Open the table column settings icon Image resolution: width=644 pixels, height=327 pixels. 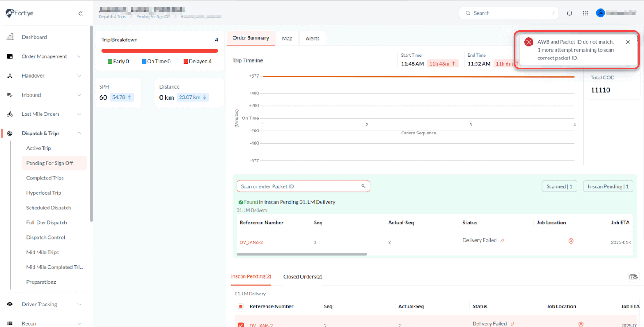[633, 277]
